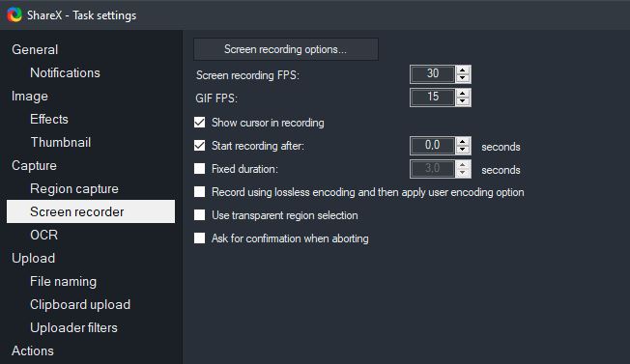Open the OCR settings page
630x364 pixels.
pos(43,235)
